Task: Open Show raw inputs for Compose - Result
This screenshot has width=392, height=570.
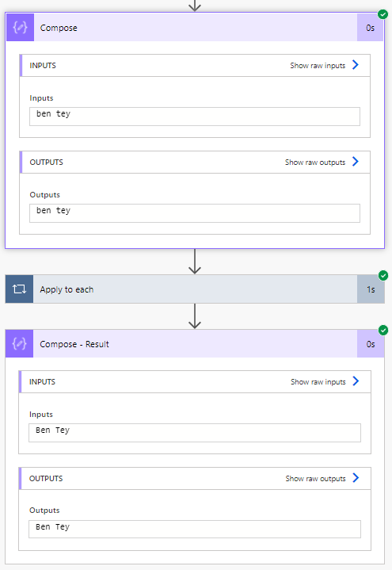Action: point(318,381)
